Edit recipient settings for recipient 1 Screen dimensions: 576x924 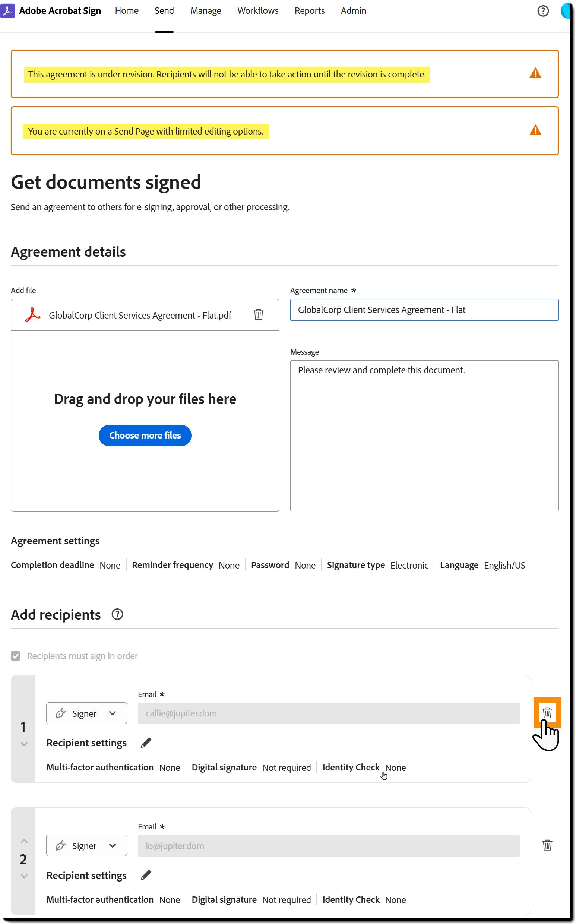[x=146, y=743]
